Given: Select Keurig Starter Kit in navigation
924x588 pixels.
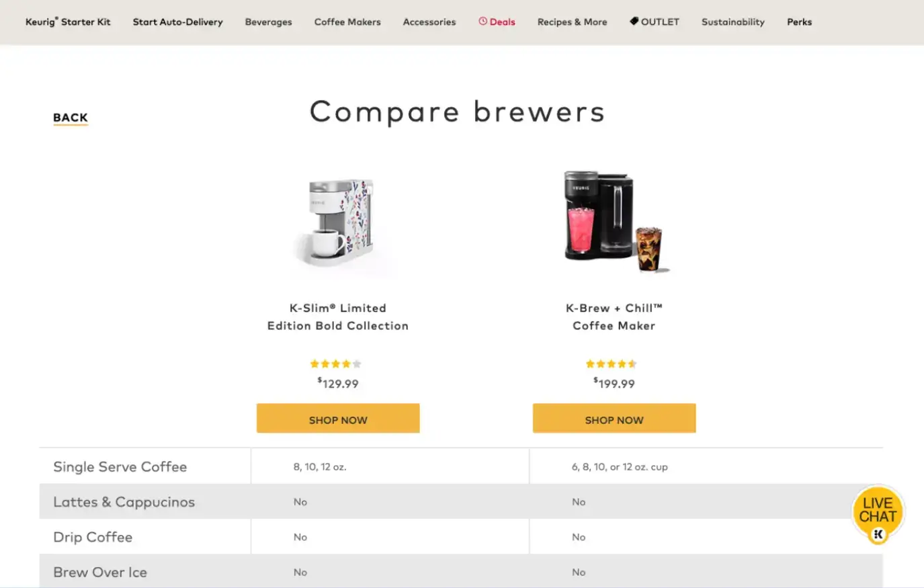Looking at the screenshot, I should 68,21.
